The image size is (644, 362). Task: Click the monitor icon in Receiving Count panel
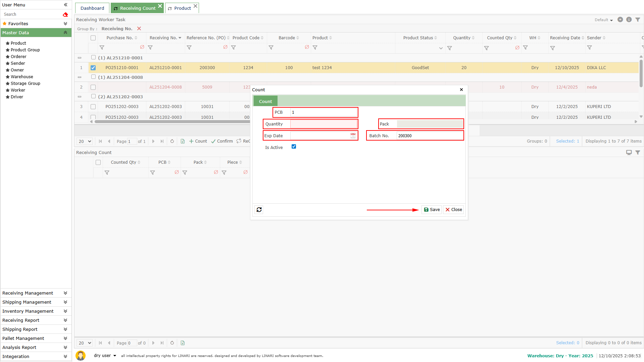(x=629, y=153)
